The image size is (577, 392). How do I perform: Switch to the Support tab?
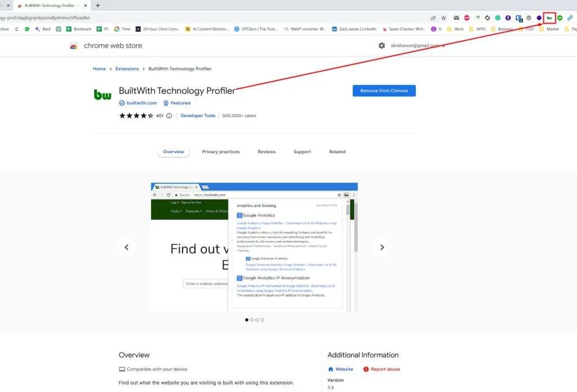(x=302, y=152)
